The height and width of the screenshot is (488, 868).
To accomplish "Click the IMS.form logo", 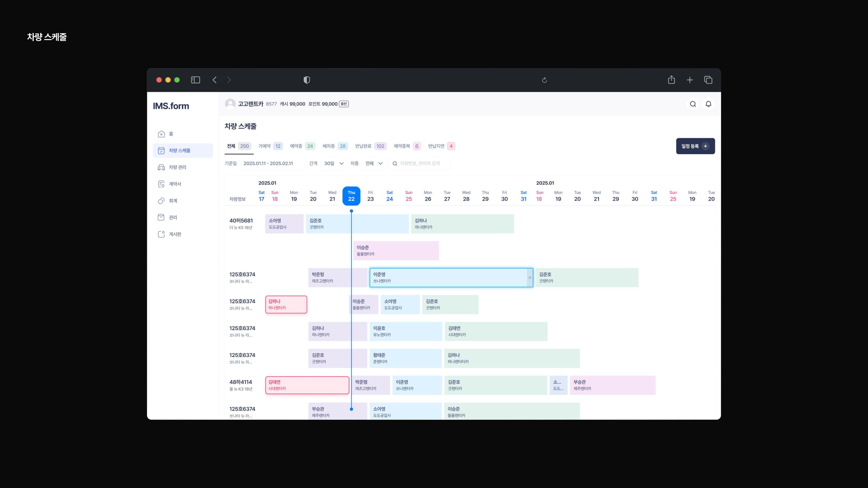I will point(171,106).
